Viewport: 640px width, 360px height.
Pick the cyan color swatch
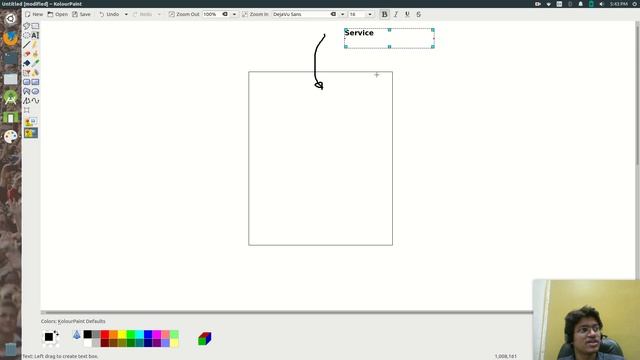tap(139, 335)
